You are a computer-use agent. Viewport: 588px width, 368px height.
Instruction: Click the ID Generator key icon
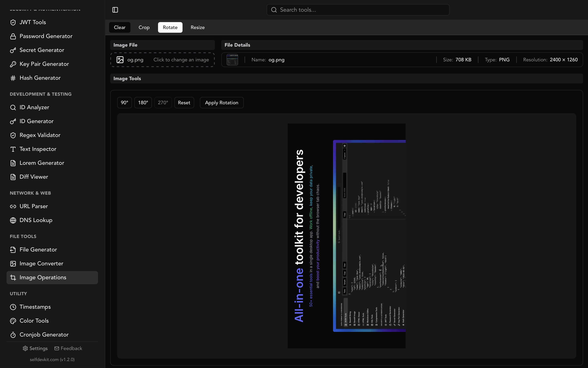click(x=13, y=121)
